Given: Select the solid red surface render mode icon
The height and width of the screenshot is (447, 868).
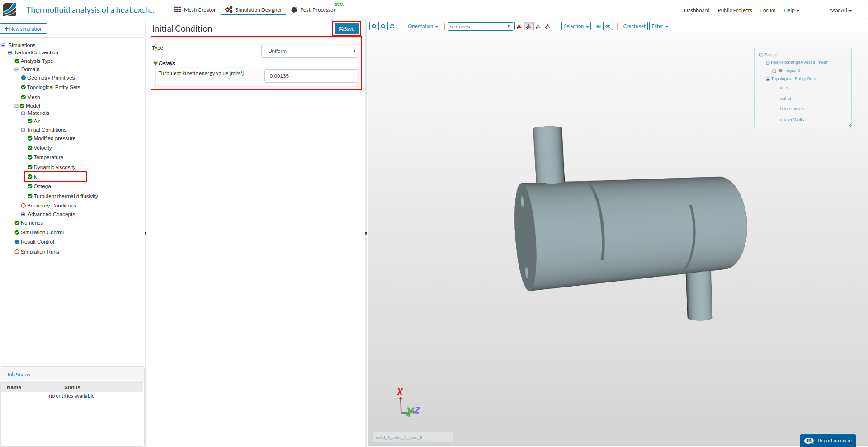Looking at the screenshot, I should pyautogui.click(x=519, y=26).
